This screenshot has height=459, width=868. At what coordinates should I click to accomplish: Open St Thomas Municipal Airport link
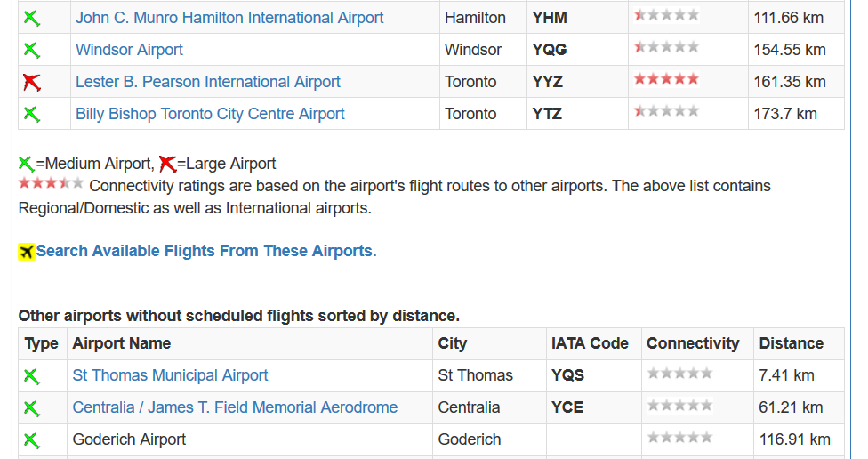click(x=170, y=375)
